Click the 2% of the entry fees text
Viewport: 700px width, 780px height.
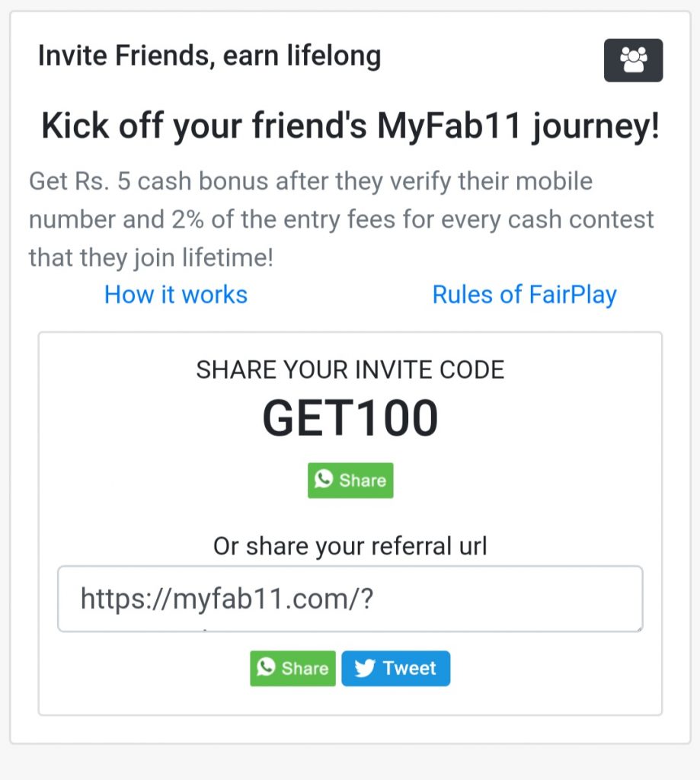point(283,219)
